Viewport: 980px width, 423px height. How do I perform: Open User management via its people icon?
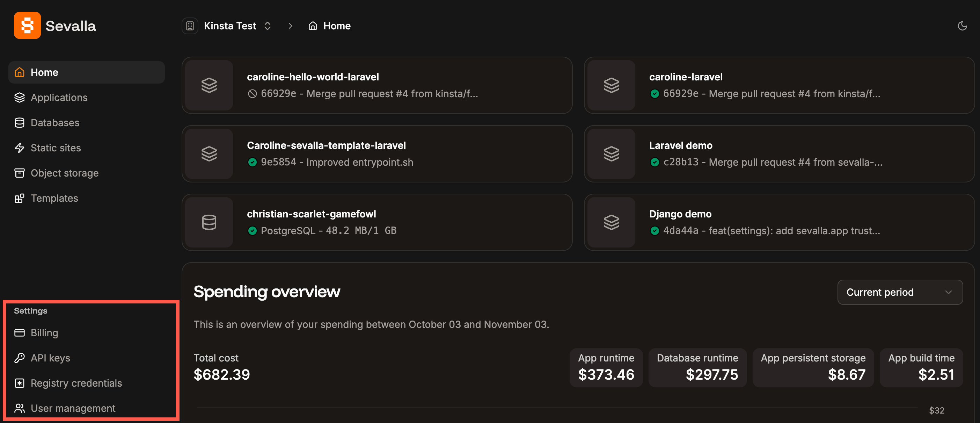click(x=20, y=408)
